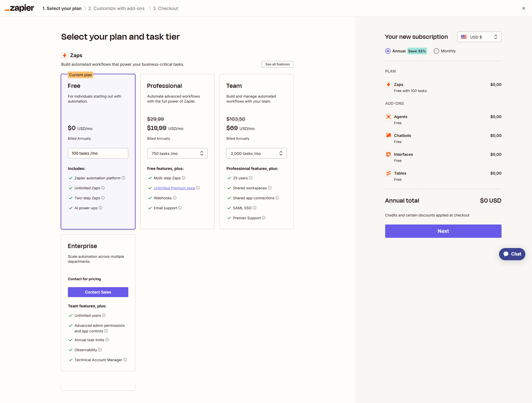Open info icon for Shared app connections
This screenshot has width=532, height=403.
277,198
